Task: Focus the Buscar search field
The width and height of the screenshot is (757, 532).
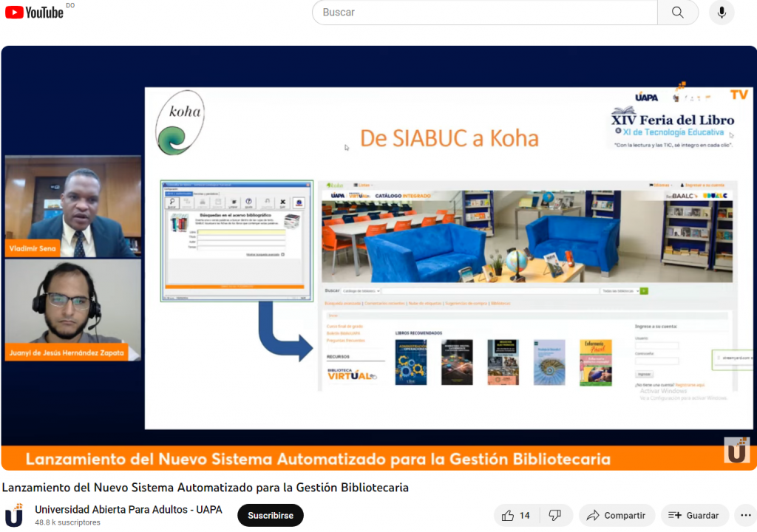Action: 484,12
